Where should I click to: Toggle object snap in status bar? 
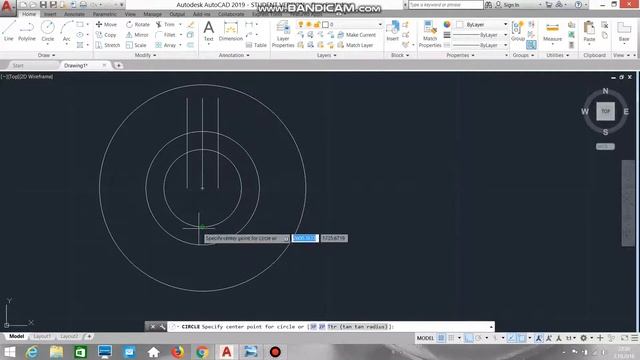pyautogui.click(x=522, y=338)
